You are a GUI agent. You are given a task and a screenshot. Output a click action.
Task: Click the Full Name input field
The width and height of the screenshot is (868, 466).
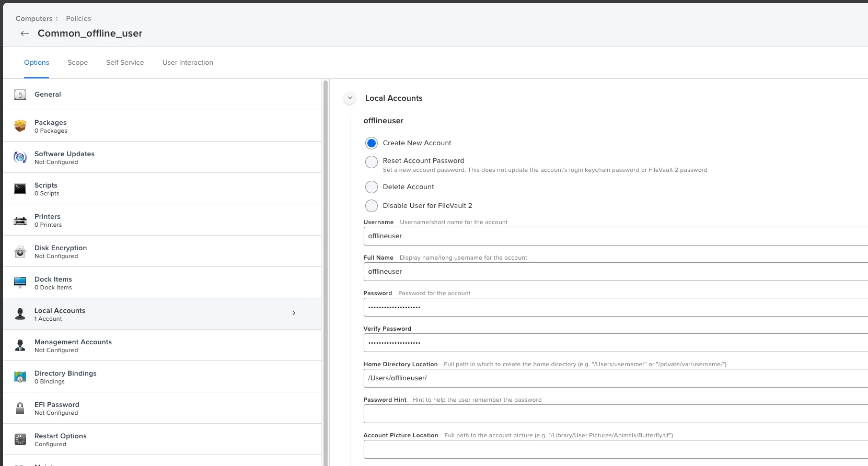tap(616, 272)
